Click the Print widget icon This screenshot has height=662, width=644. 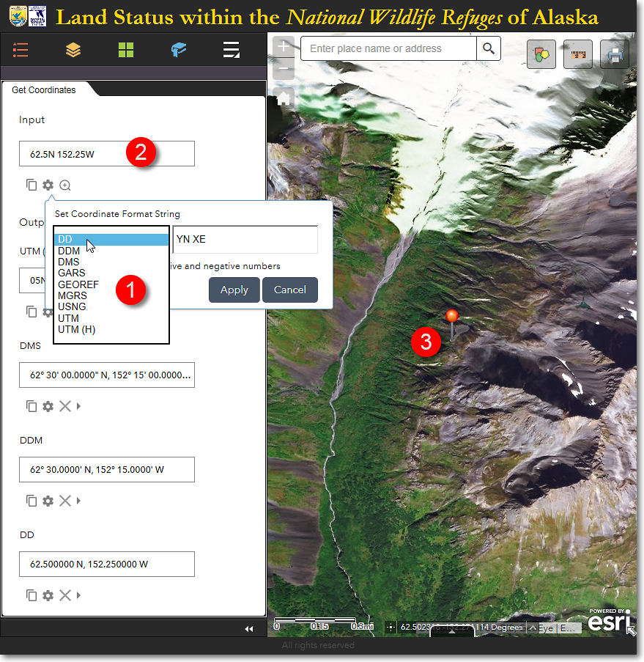(614, 54)
